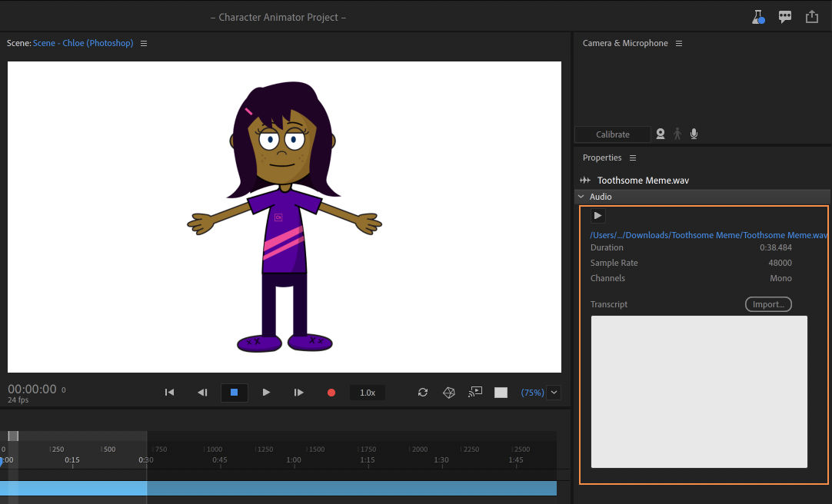Click the Calibrate button
Viewport: 832px width, 504px height.
point(612,134)
